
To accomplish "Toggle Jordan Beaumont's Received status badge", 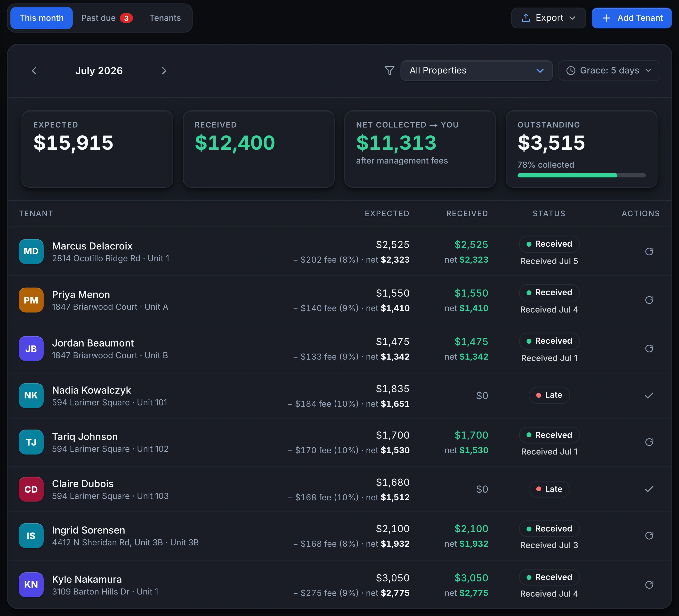I will [x=549, y=341].
